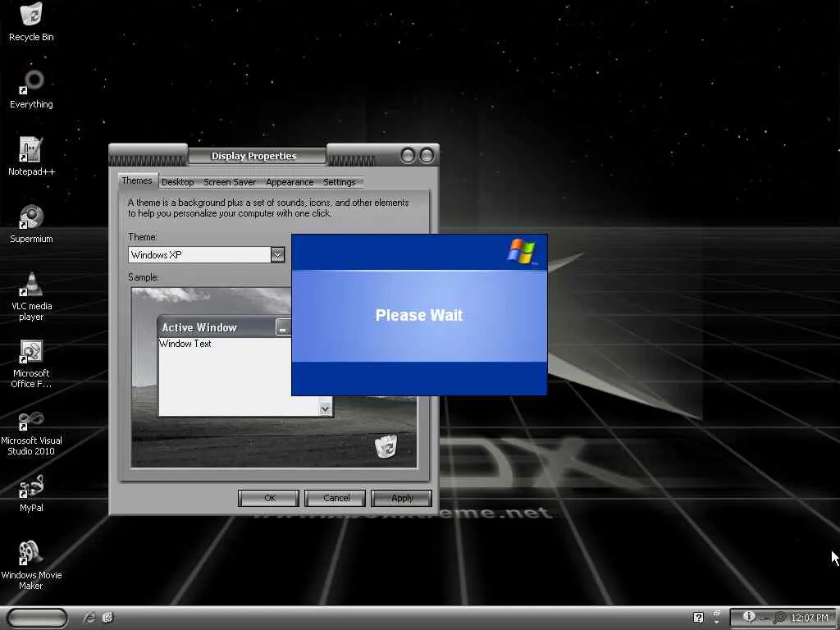Click the info icon in system tray
This screenshot has width=840, height=630.
tap(749, 617)
